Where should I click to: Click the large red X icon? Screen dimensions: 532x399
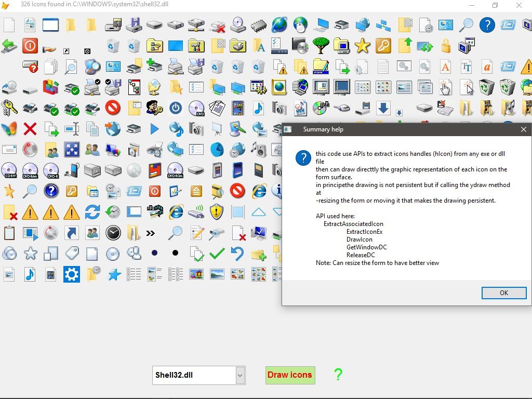pyautogui.click(x=30, y=129)
